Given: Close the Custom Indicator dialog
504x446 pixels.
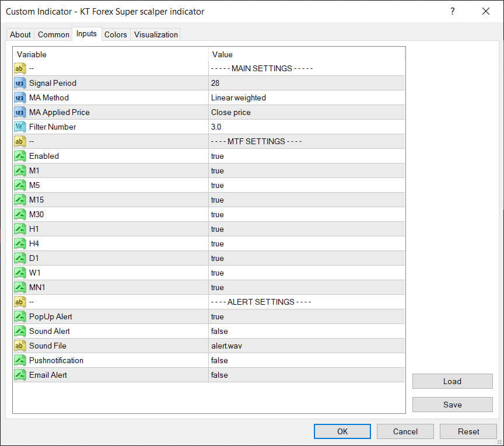Looking at the screenshot, I should (486, 12).
